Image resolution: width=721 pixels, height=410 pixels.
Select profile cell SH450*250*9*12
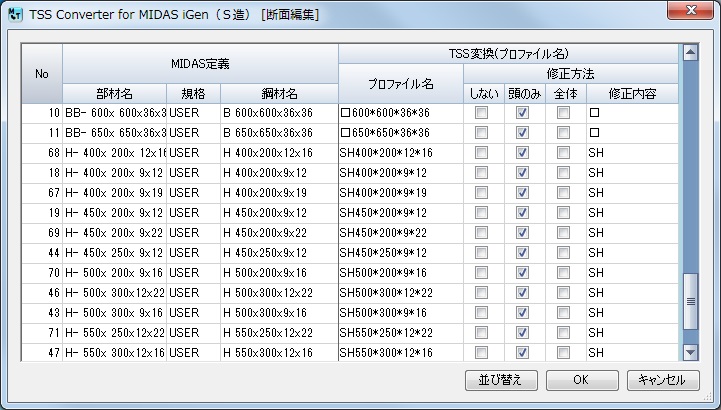click(x=401, y=253)
